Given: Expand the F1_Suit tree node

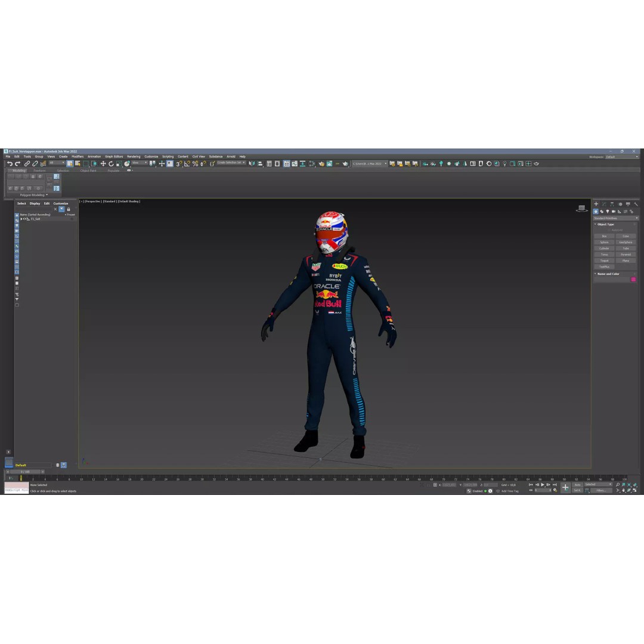Looking at the screenshot, I should pyautogui.click(x=21, y=219).
